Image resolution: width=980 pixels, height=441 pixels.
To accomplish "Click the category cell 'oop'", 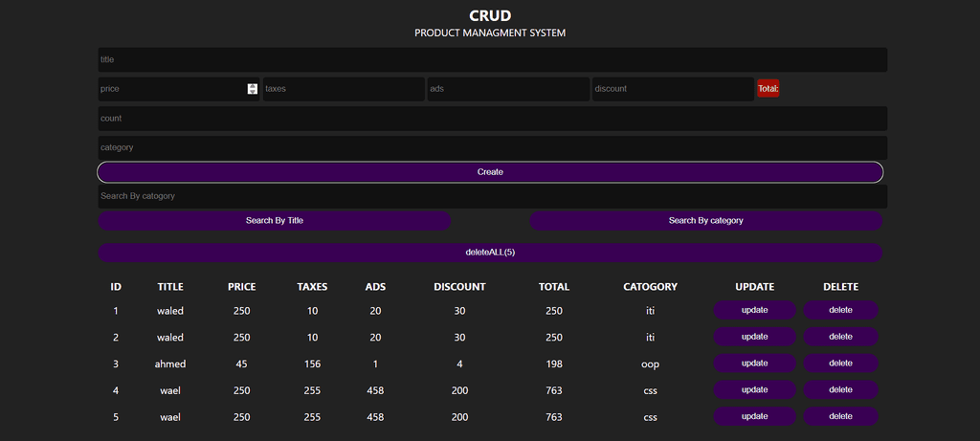I will pos(650,364).
